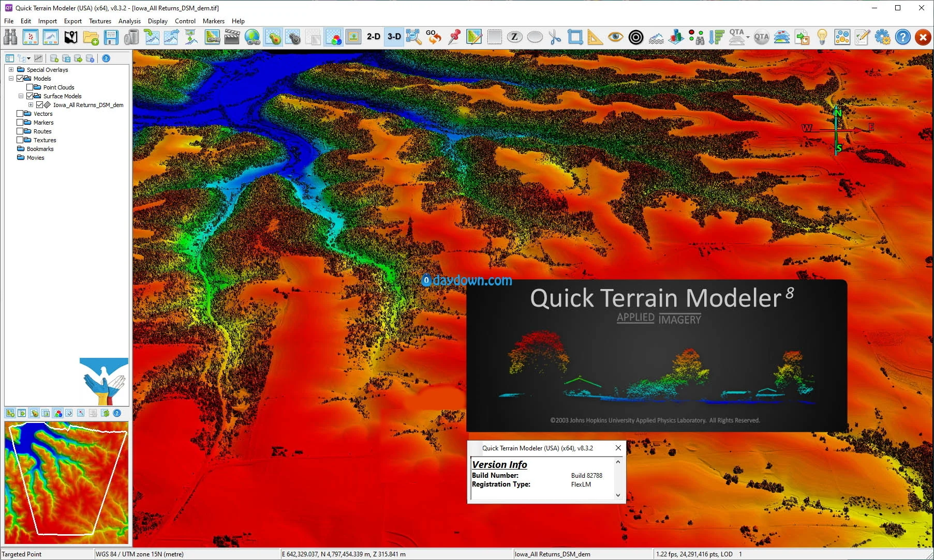
Task: Click the light bulb icon
Action: click(822, 37)
